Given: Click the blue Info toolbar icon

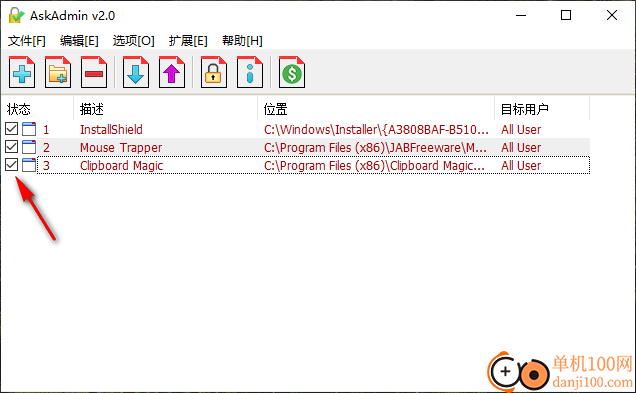Looking at the screenshot, I should click(x=250, y=72).
